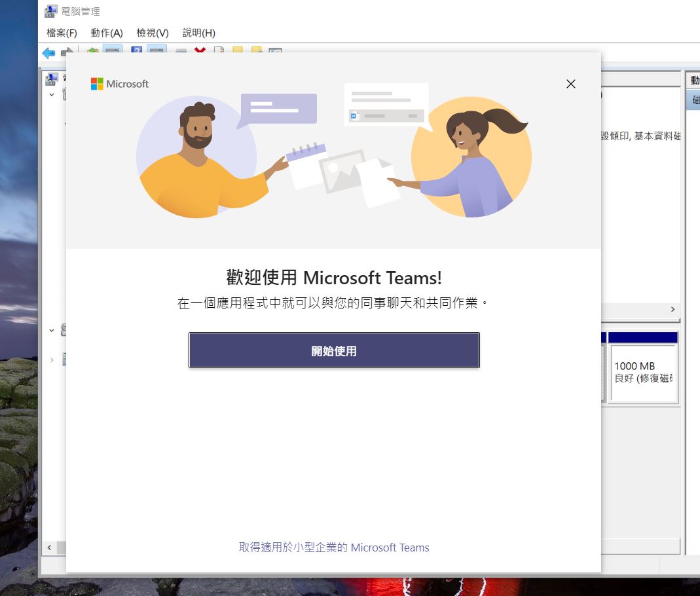
Task: Click the tree pane's left scroll arrow
Action: pos(49,548)
